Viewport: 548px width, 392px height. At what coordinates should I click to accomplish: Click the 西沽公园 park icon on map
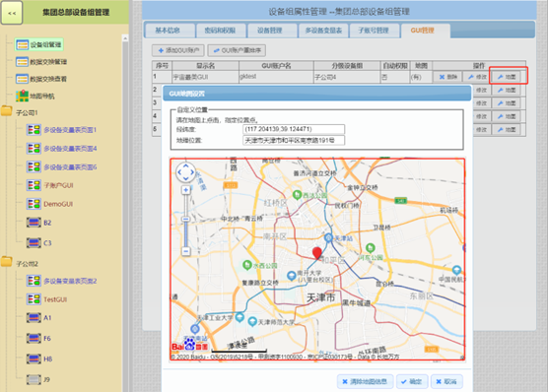click(297, 195)
